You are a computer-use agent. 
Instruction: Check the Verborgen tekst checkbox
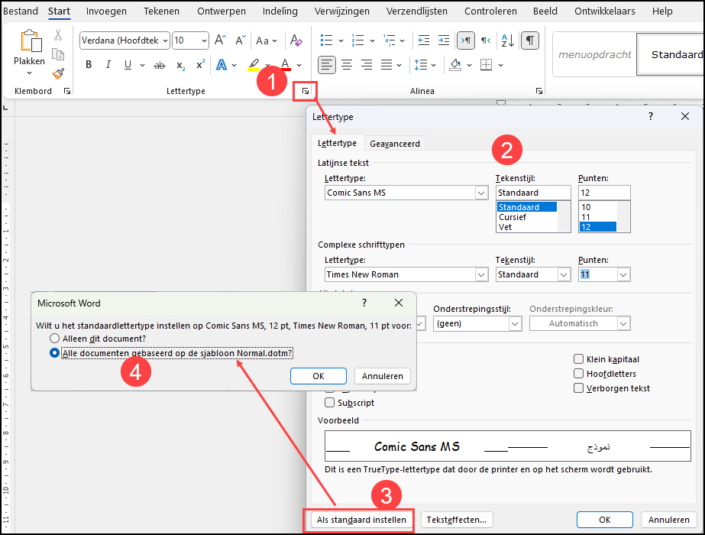click(578, 388)
